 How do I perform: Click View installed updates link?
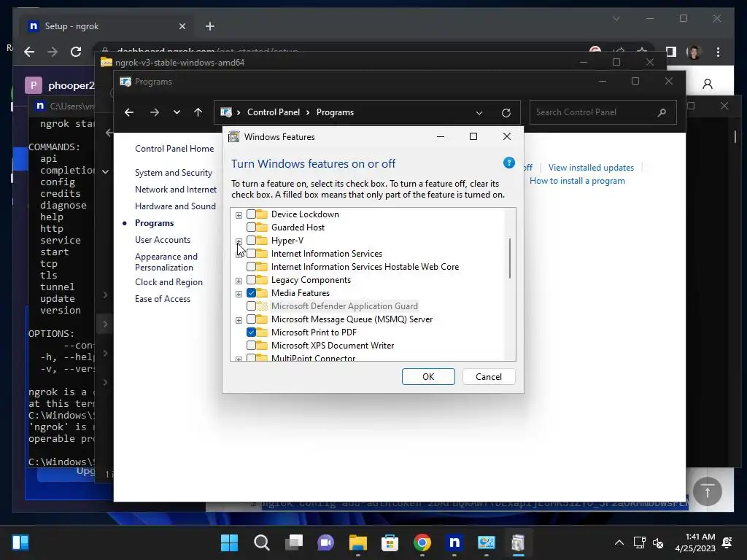click(x=591, y=168)
